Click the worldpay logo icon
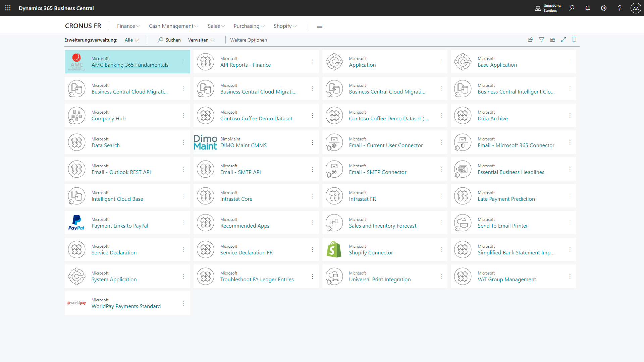The image size is (644, 362). (76, 303)
